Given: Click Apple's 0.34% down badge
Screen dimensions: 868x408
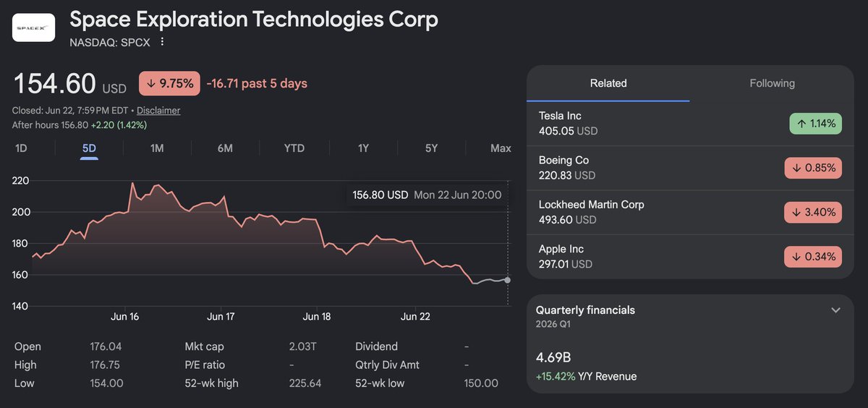Looking at the screenshot, I should click(813, 257).
